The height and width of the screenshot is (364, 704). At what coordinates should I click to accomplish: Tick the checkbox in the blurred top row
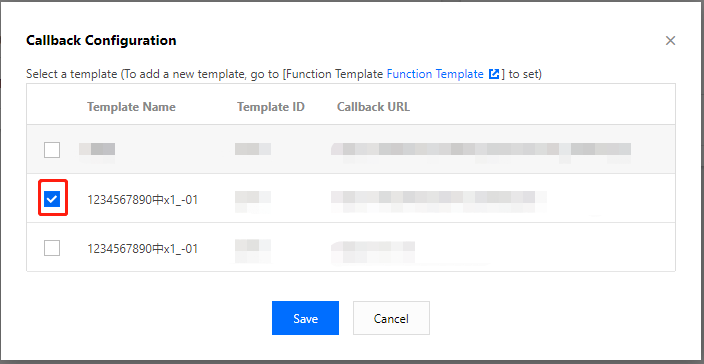[52, 150]
